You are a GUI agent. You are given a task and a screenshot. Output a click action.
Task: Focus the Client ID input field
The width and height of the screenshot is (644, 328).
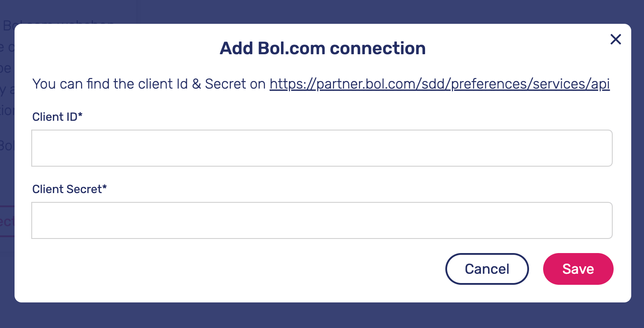(x=322, y=148)
